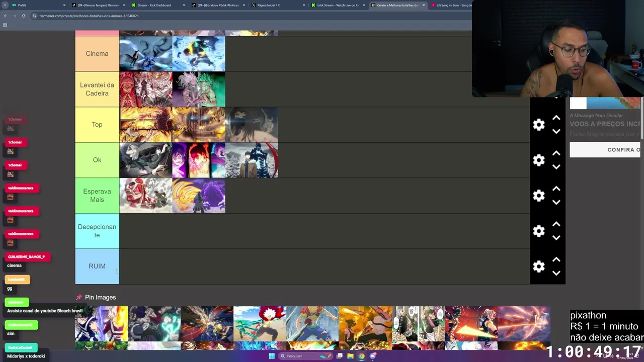
Task: Pick second unranked image in pool
Action: (154, 324)
